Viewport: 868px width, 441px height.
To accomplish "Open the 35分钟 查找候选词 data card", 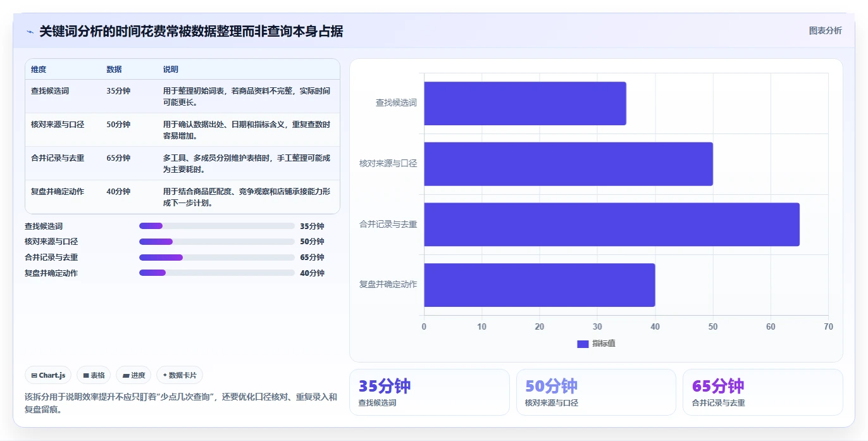I will coord(430,392).
